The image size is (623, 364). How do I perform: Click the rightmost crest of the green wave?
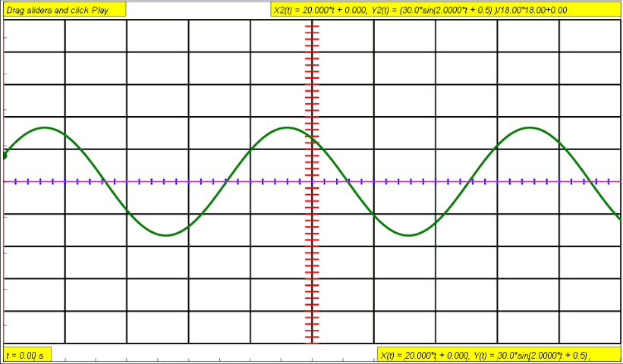529,127
